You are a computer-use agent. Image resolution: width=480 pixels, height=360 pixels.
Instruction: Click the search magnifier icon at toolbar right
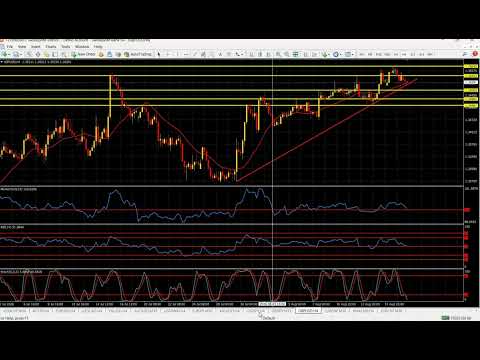465,54
